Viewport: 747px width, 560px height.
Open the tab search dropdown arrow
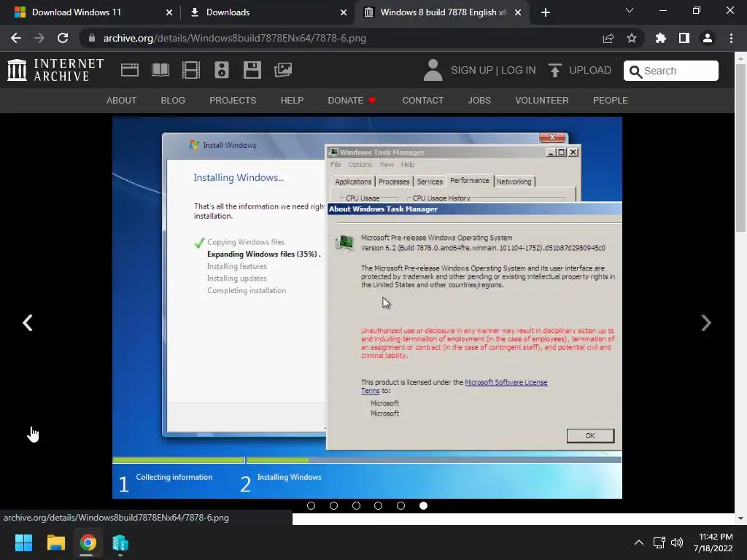630,10
